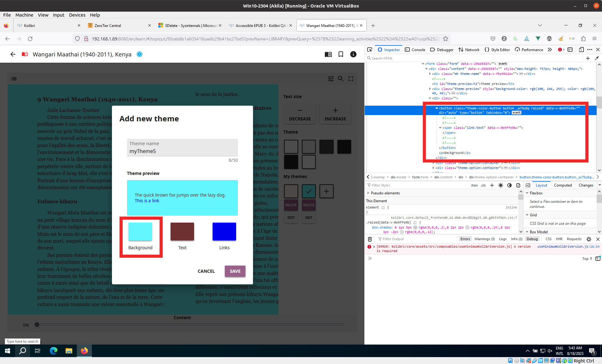This screenshot has width=602, height=364.
Task: Open search within the book
Action: pos(341,79)
